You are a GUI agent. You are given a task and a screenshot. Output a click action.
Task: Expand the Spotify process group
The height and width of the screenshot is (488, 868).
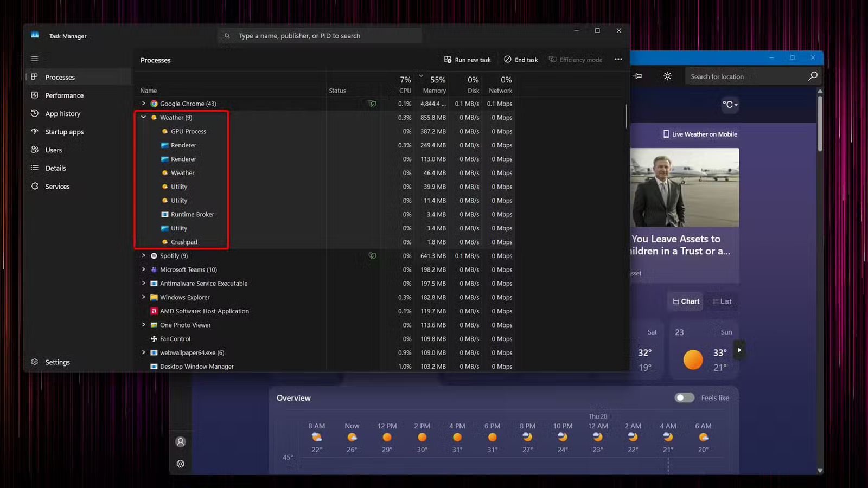click(143, 255)
